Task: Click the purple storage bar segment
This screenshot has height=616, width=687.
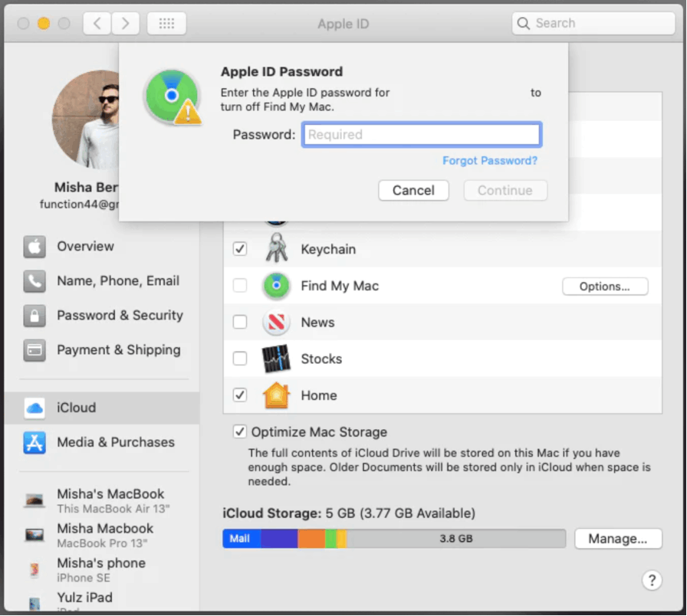Action: pyautogui.click(x=280, y=539)
